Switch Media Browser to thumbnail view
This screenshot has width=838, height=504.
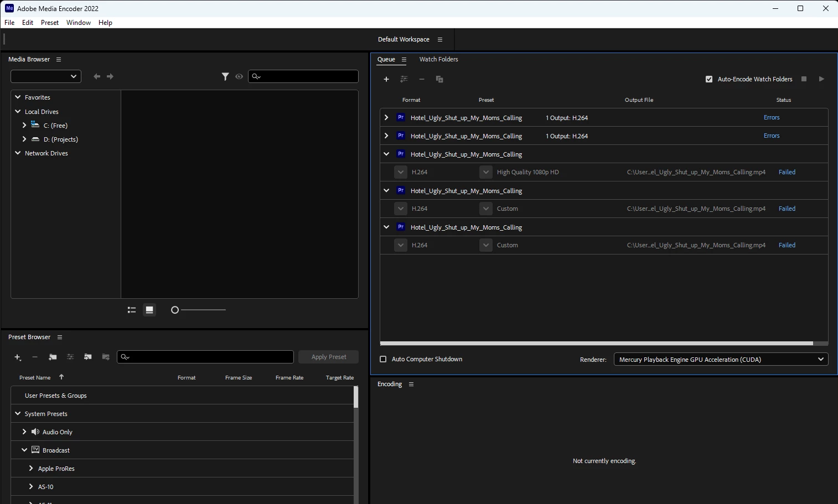pos(149,310)
